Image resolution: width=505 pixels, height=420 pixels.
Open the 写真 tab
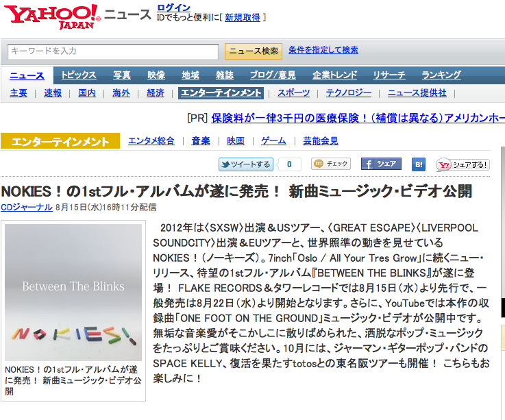[122, 75]
